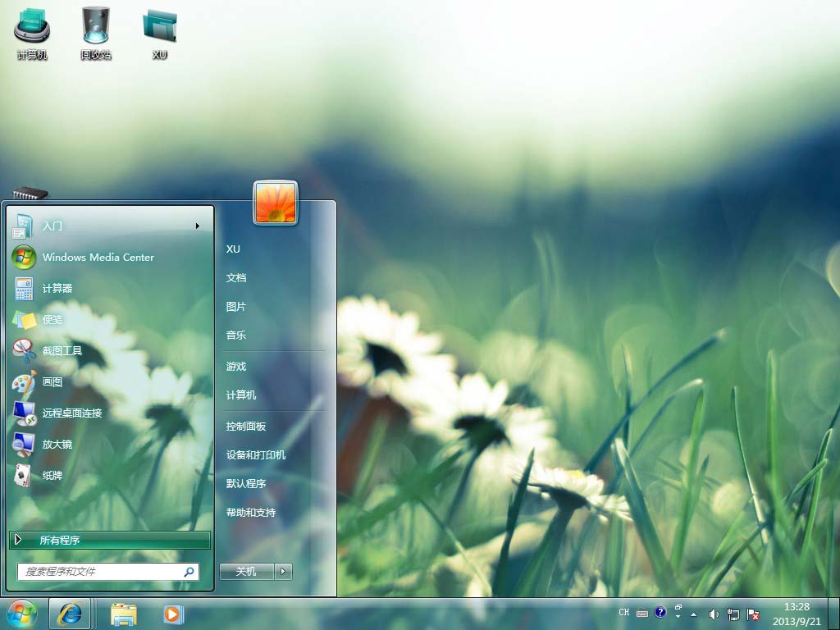Open Windows Media Center from Start menu
This screenshot has width=840, height=630.
[x=98, y=257]
